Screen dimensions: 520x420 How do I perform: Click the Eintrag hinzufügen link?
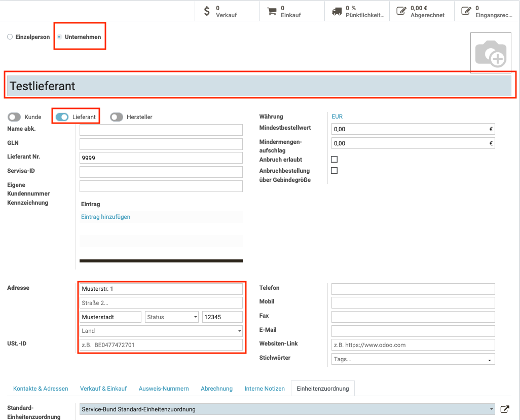[x=105, y=217]
